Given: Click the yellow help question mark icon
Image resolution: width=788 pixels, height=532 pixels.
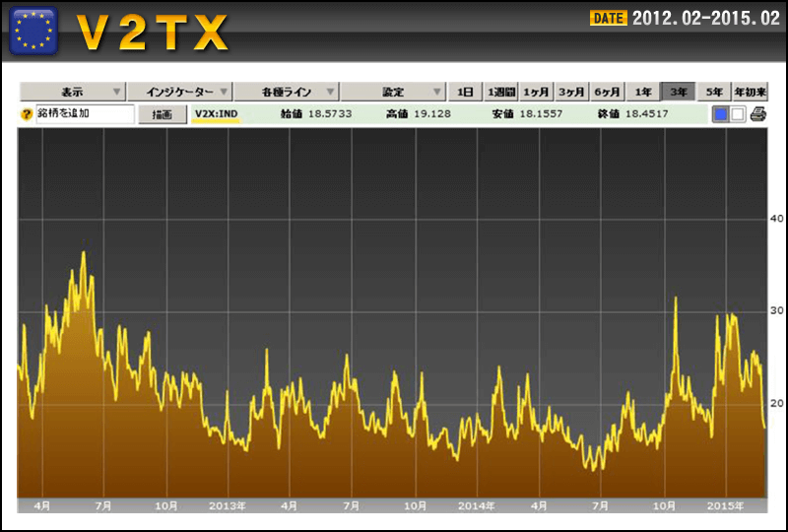Looking at the screenshot, I should tap(26, 114).
